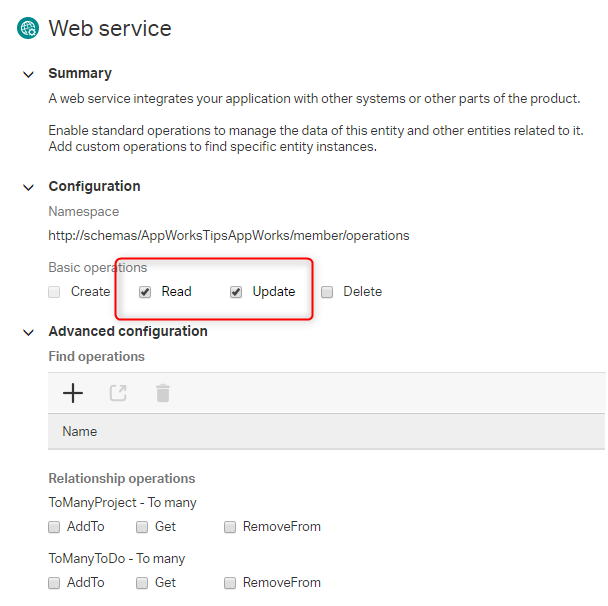The image size is (608, 606).
Task: Uncheck the Read basic operation
Action: click(x=145, y=292)
